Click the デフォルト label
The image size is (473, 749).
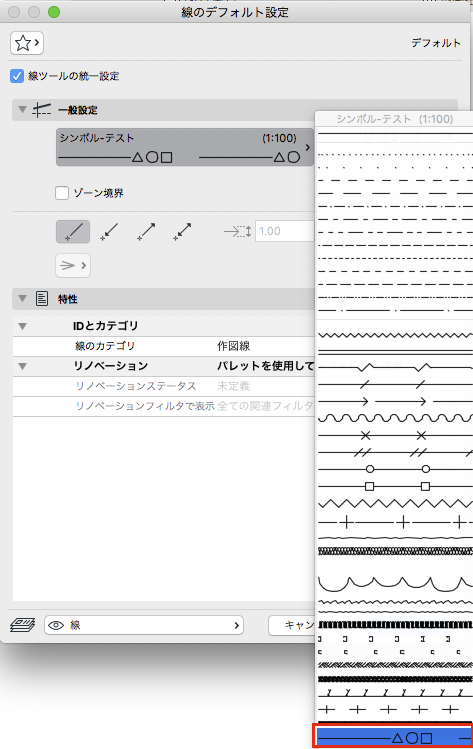tap(436, 43)
